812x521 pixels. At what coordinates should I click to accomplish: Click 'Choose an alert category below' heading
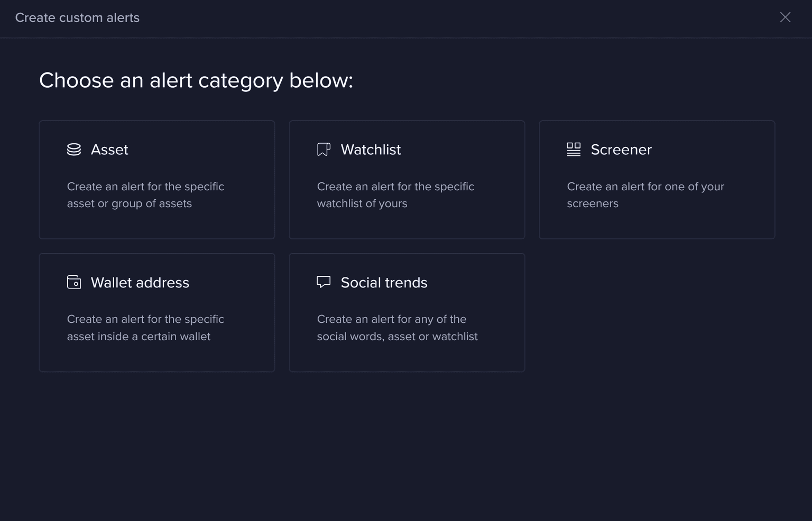click(196, 80)
